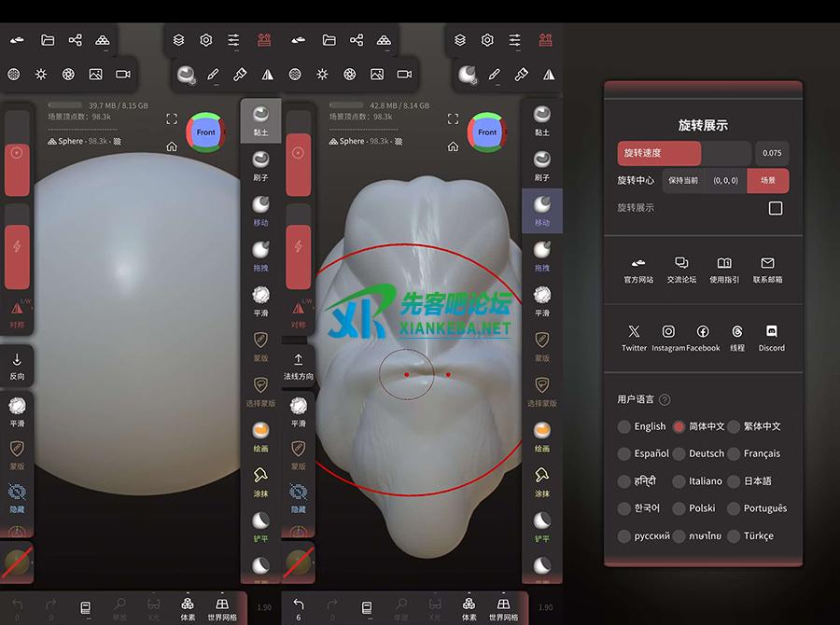Open the Discord community icon
This screenshot has height=625, width=840.
[771, 332]
